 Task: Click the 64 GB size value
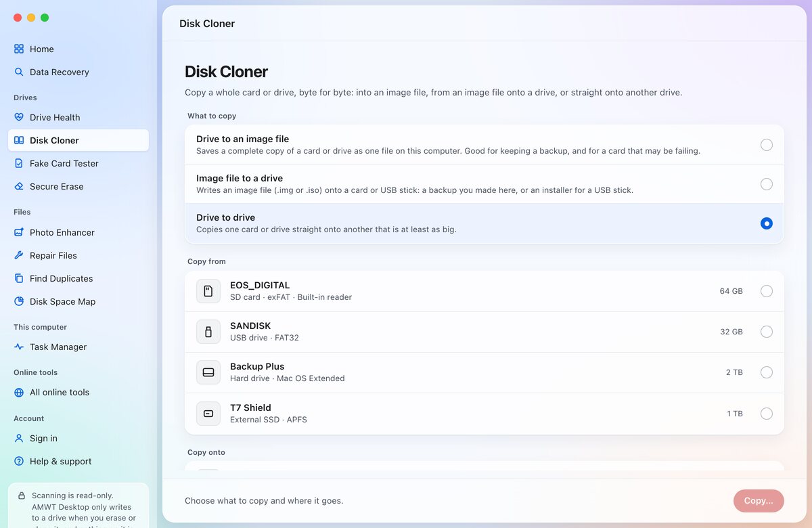[731, 291]
